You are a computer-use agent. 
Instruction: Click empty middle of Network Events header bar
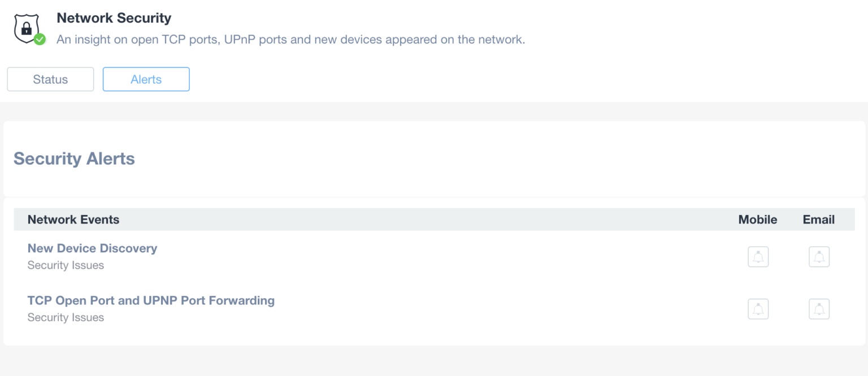point(424,220)
